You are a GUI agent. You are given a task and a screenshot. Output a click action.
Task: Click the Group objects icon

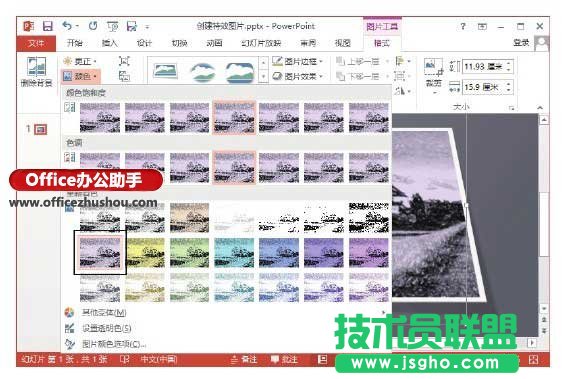(400, 76)
